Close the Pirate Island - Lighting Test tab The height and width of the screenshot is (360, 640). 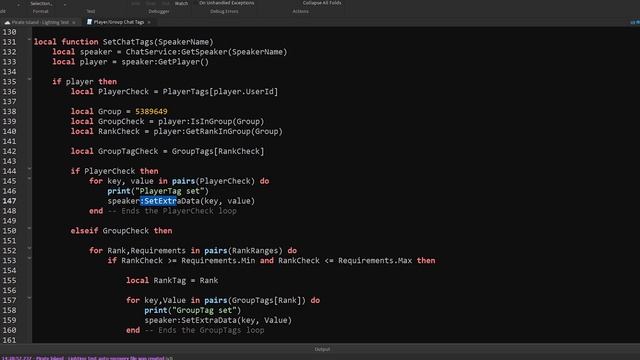point(74,22)
